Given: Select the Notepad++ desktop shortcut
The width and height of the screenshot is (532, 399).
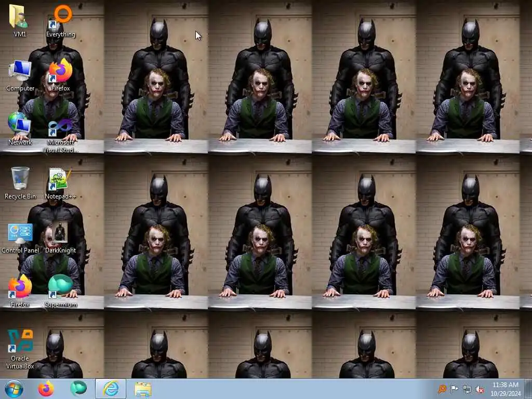Looking at the screenshot, I should (x=60, y=183).
